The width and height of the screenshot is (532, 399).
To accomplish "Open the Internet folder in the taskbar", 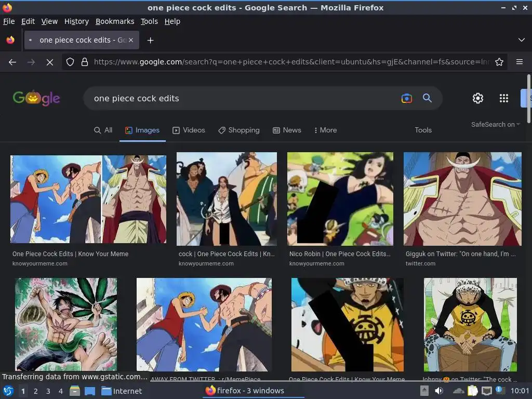I will [x=122, y=391].
